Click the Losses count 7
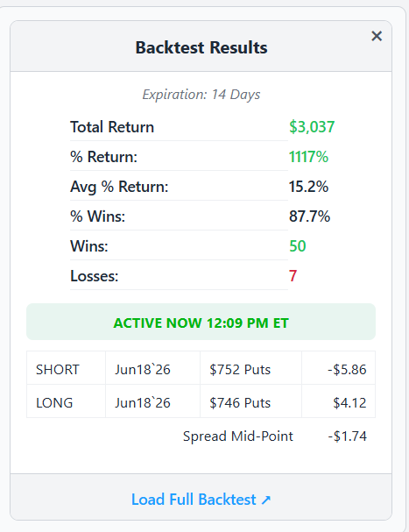409x532 pixels. 293,276
